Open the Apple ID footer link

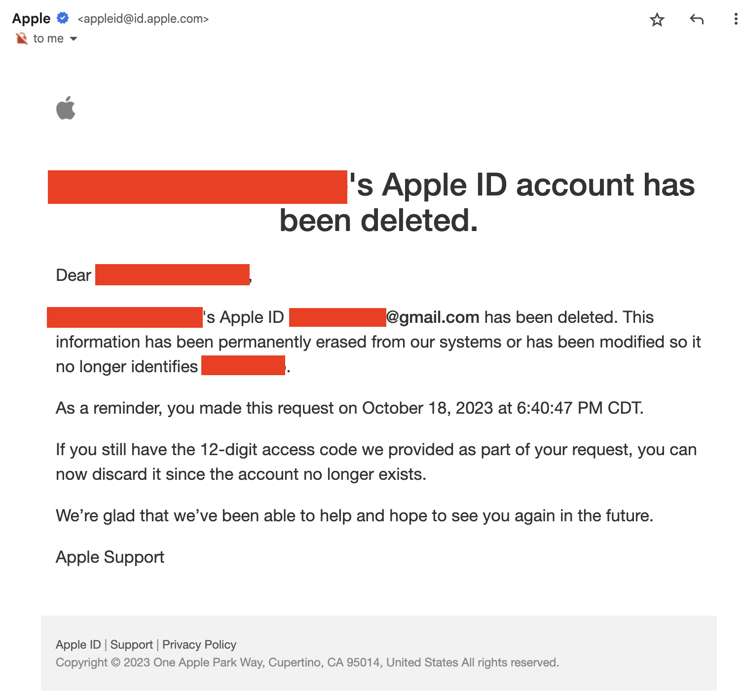tap(78, 645)
